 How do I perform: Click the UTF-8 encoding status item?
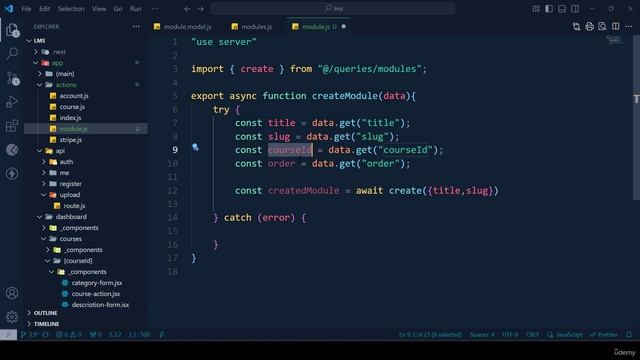pyautogui.click(x=510, y=335)
